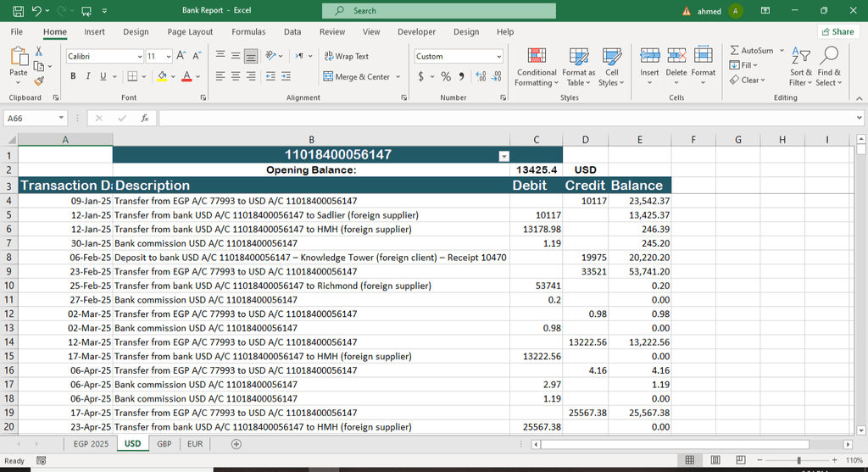Click the Increase Indent icon
Screen dimensions: 868x472
(x=286, y=76)
